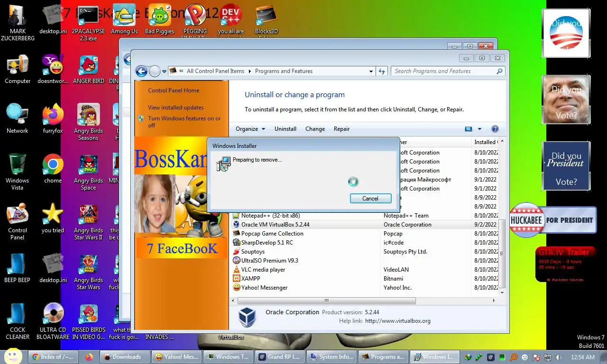This screenshot has width=607, height=364.
Task: Open the address bar history dropdown
Action: pyautogui.click(x=371, y=71)
